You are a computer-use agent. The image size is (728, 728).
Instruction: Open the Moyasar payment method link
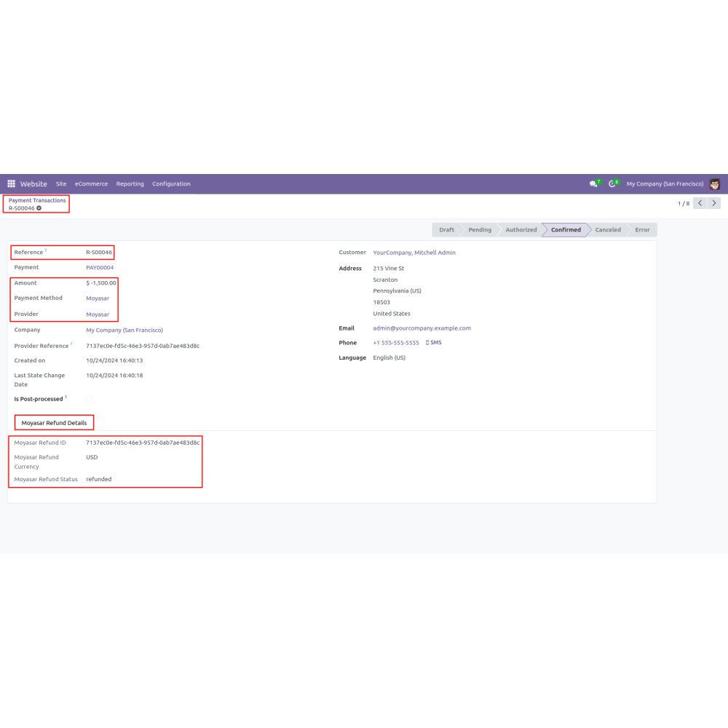(x=98, y=298)
